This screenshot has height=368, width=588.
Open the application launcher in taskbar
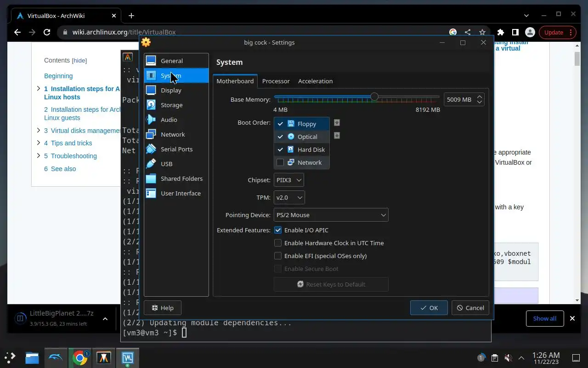point(10,357)
